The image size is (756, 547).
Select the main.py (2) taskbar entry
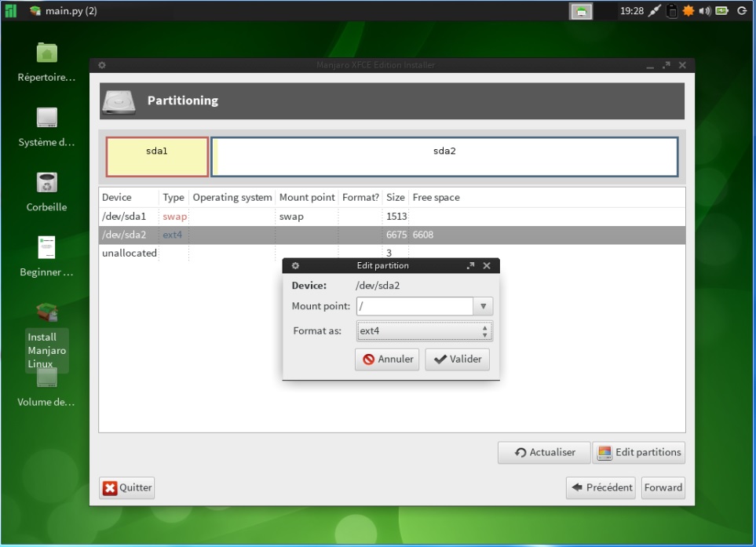63,11
